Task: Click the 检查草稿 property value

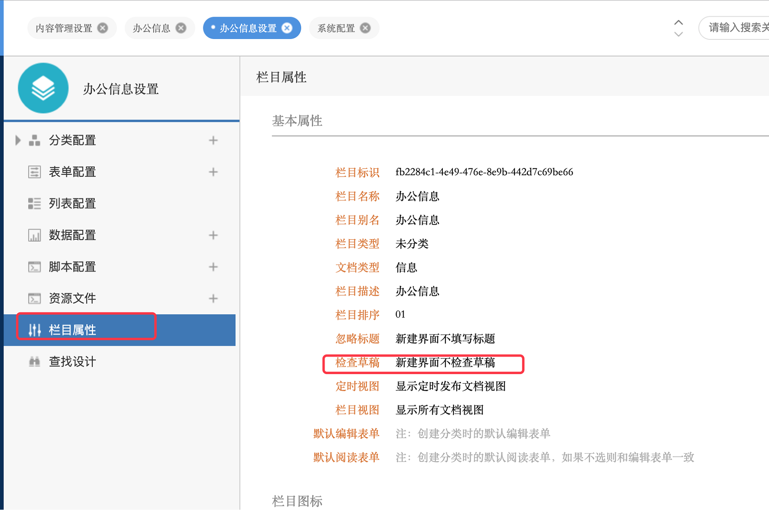Action: (445, 362)
